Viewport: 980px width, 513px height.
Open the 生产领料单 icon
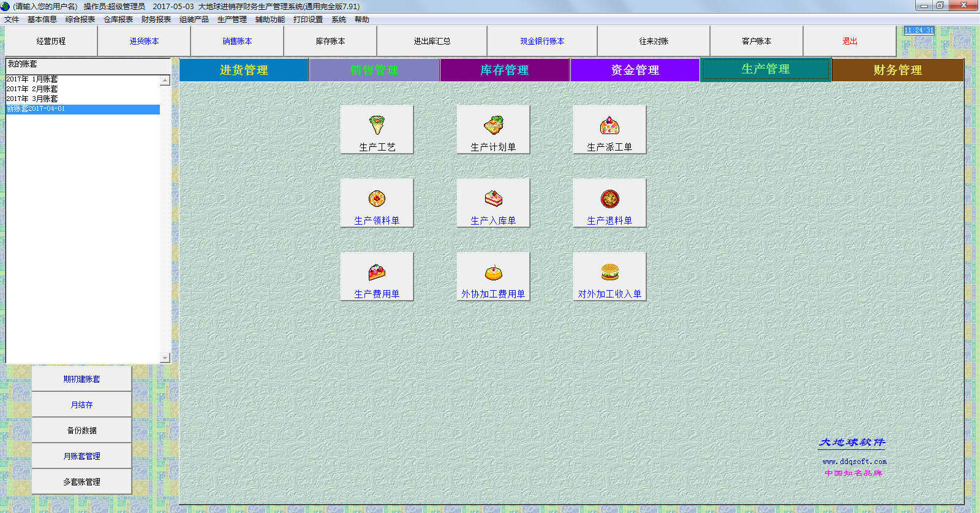[x=377, y=203]
